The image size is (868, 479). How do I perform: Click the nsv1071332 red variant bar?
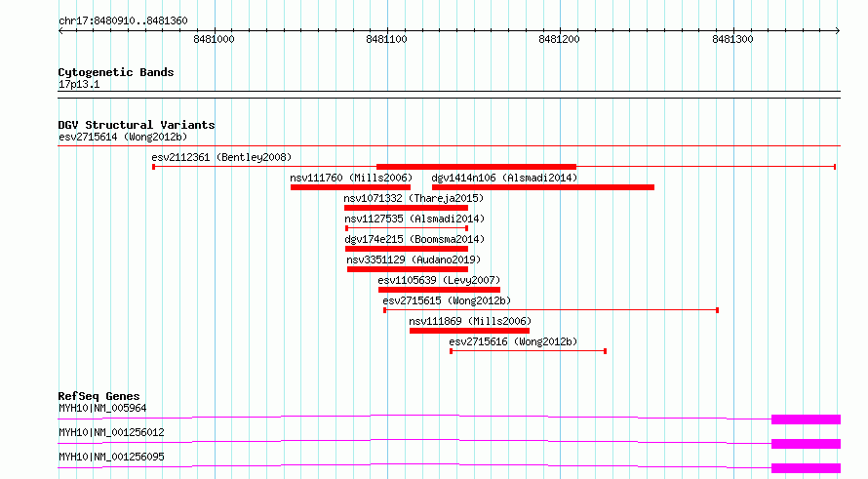point(407,208)
